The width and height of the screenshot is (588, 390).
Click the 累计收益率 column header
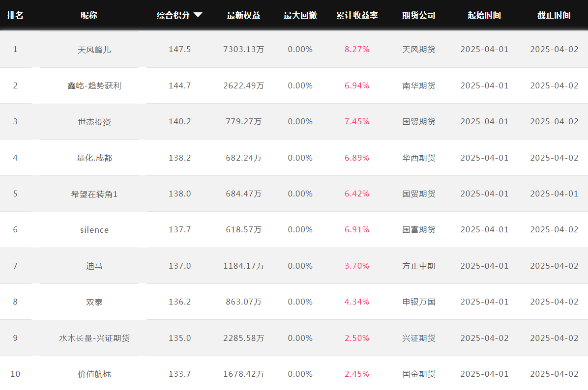(x=357, y=15)
